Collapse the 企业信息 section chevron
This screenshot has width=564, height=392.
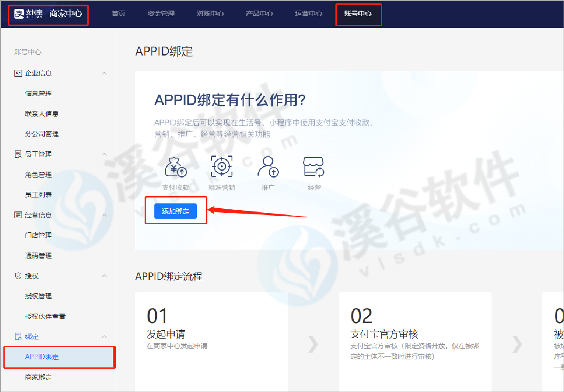(x=104, y=73)
